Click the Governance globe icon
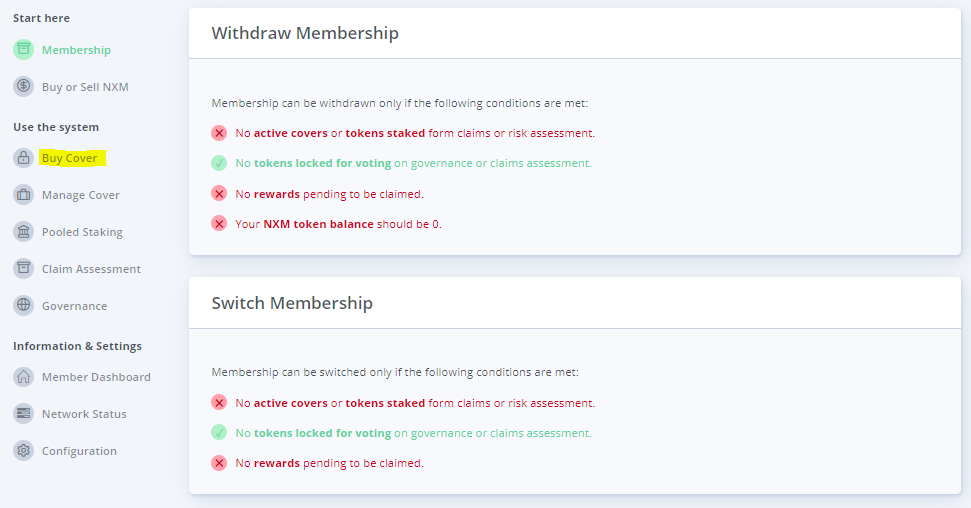This screenshot has width=971, height=508. pos(23,306)
